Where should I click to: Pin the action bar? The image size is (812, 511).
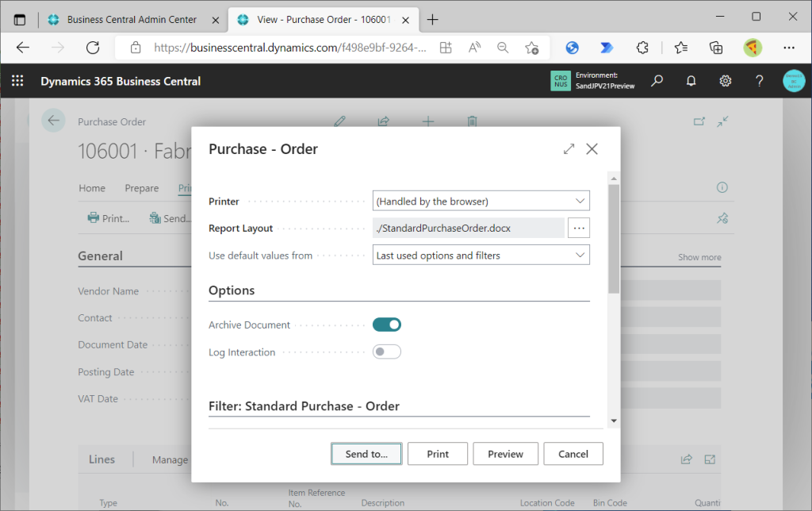(x=722, y=218)
